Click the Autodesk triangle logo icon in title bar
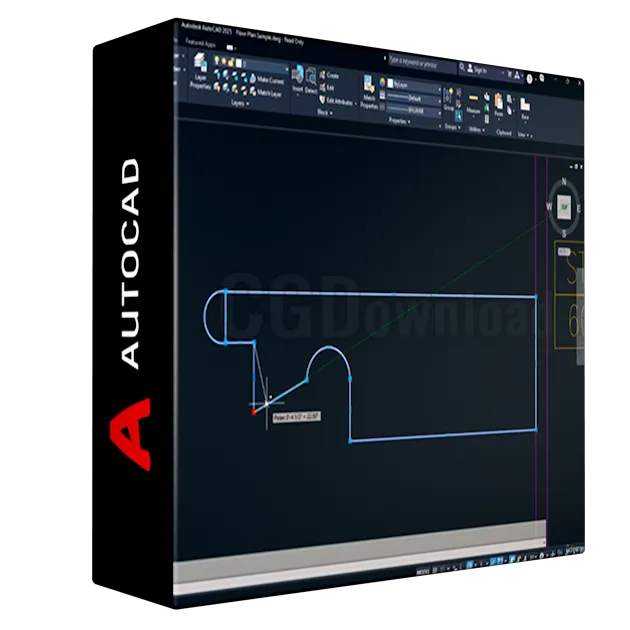Screen dimensions: 630x630 pos(517,75)
